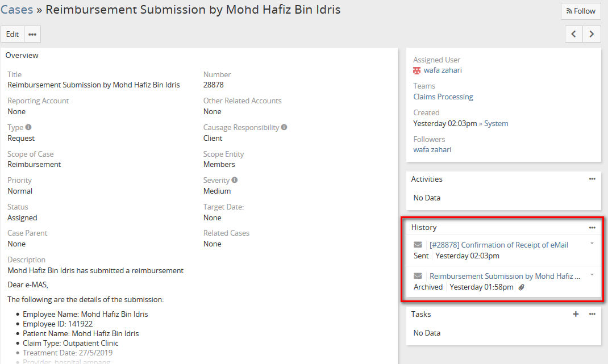Click the Severity info icon
608x364 pixels.
[235, 180]
